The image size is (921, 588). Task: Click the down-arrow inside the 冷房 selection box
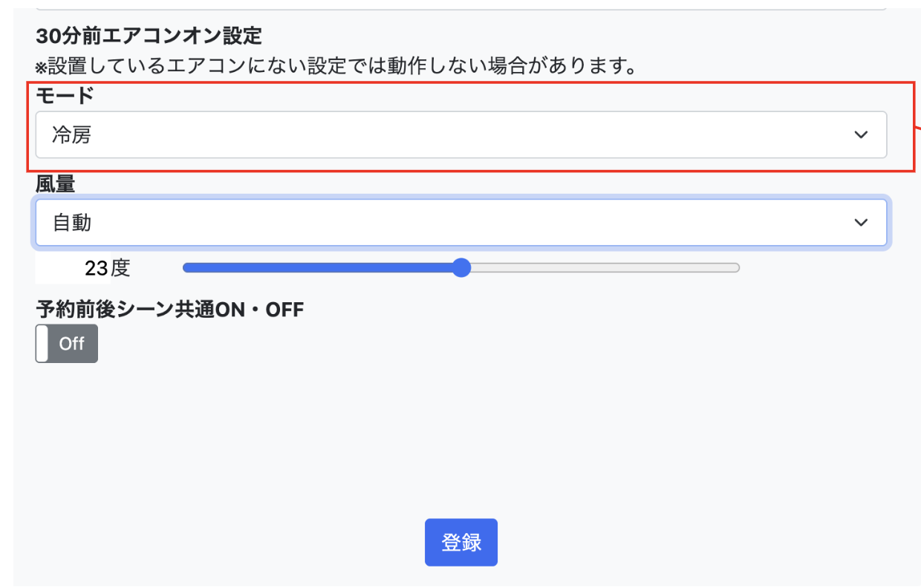click(861, 134)
